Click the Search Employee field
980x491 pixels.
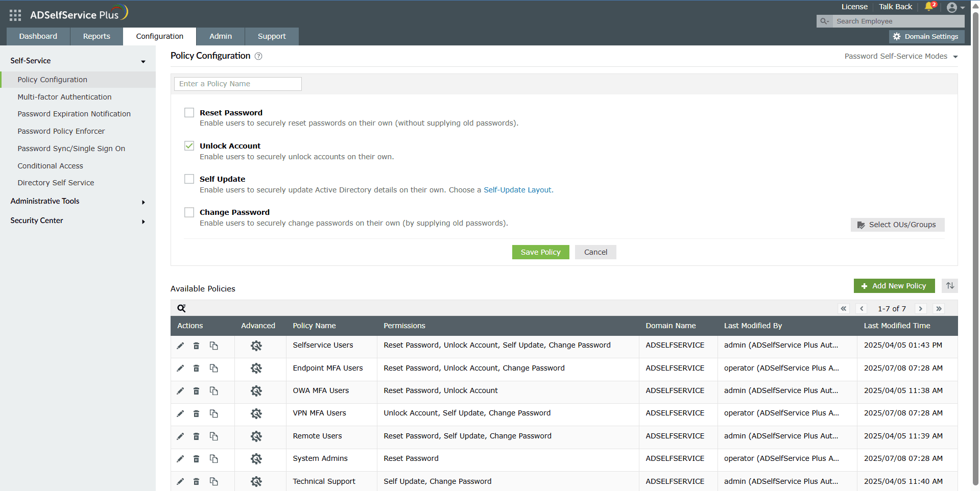click(898, 21)
